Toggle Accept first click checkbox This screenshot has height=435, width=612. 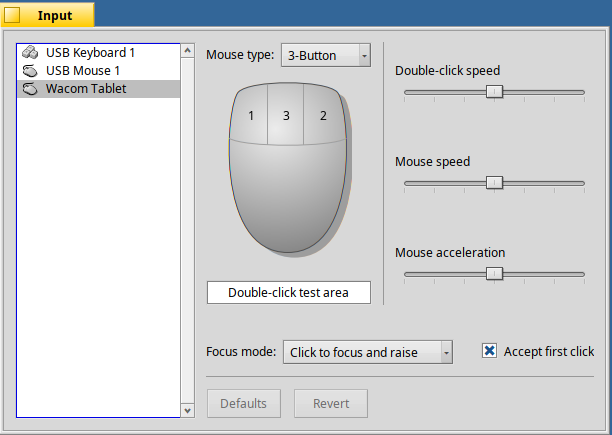489,351
